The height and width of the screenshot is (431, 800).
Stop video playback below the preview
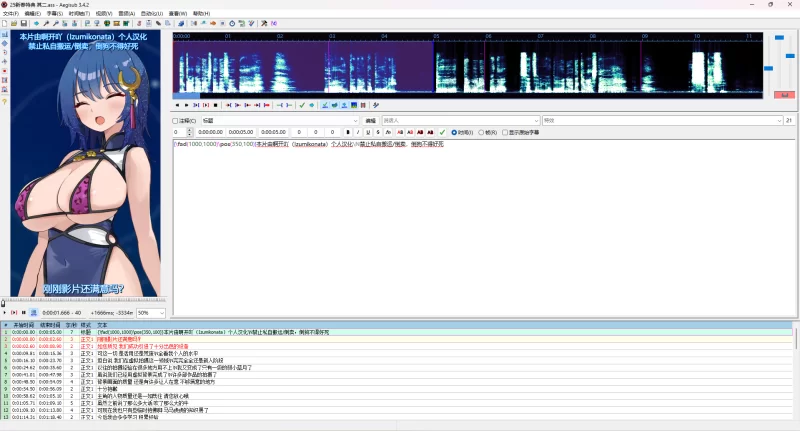tap(25, 313)
